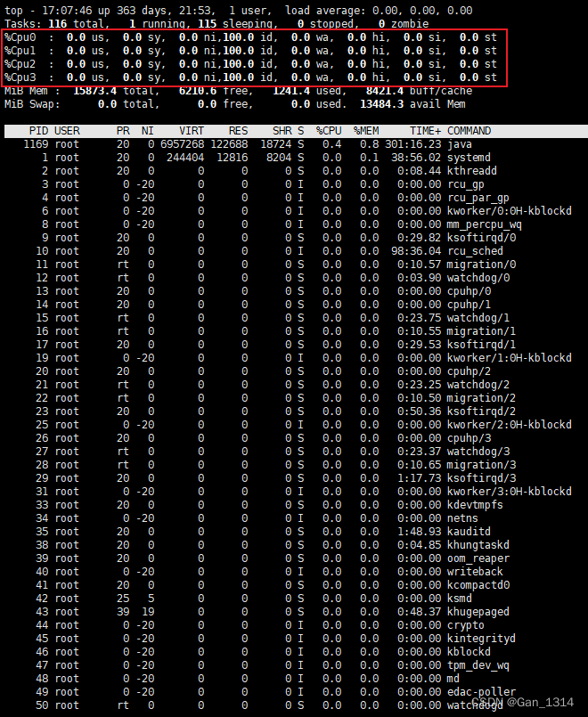Click the rcu_gp command name
588x717 pixels.
pos(465,184)
